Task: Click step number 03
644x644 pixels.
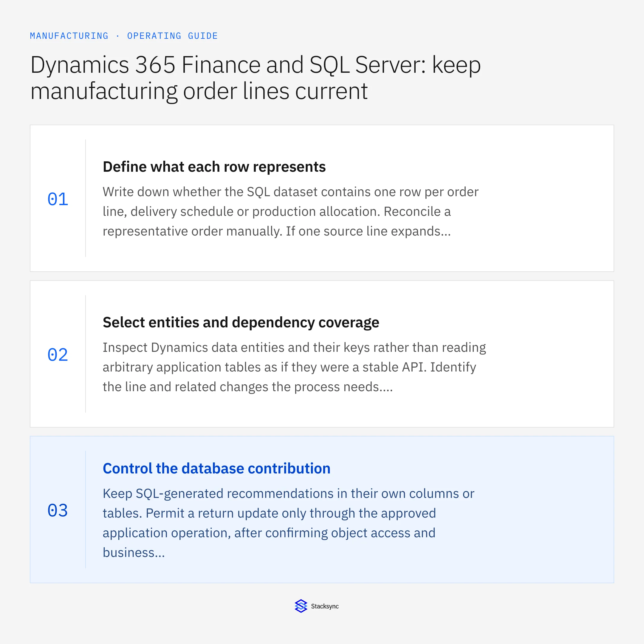Action: click(58, 510)
